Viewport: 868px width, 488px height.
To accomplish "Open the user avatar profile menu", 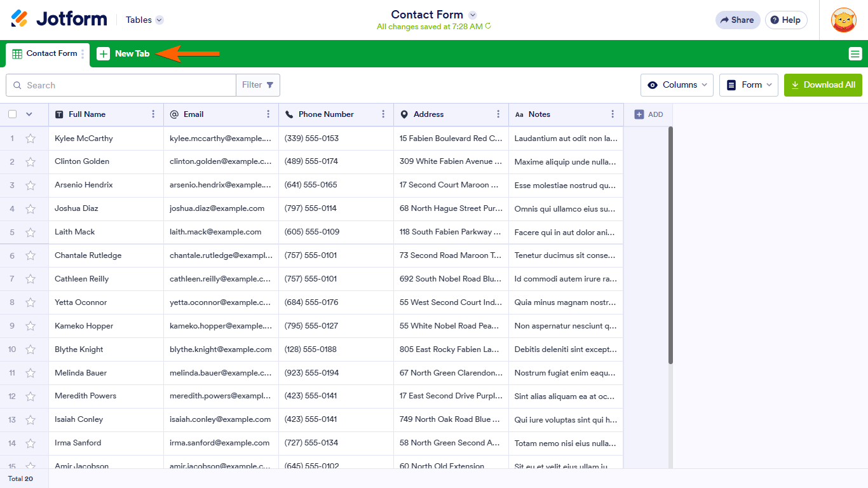I will (843, 20).
